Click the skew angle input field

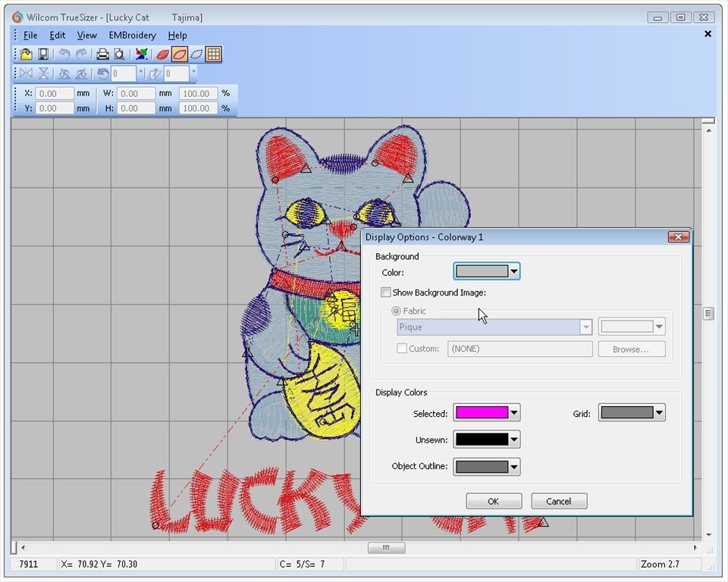click(x=177, y=74)
